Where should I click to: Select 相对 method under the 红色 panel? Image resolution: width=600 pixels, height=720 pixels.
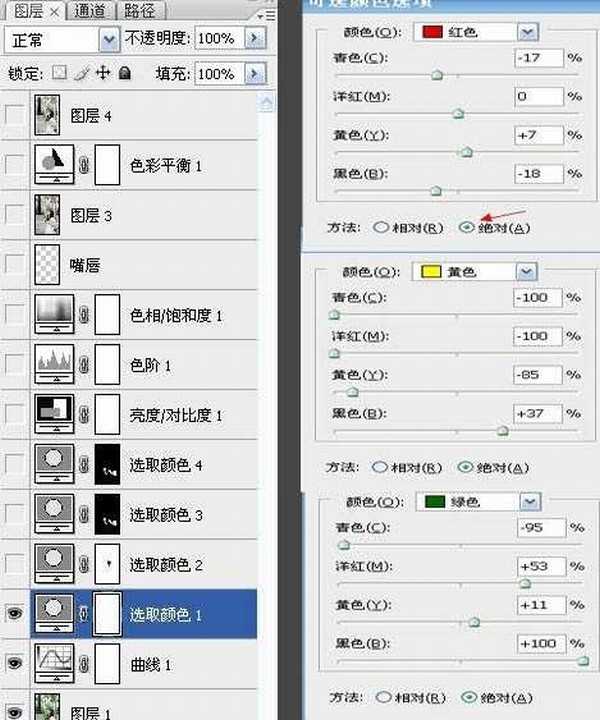(381, 227)
